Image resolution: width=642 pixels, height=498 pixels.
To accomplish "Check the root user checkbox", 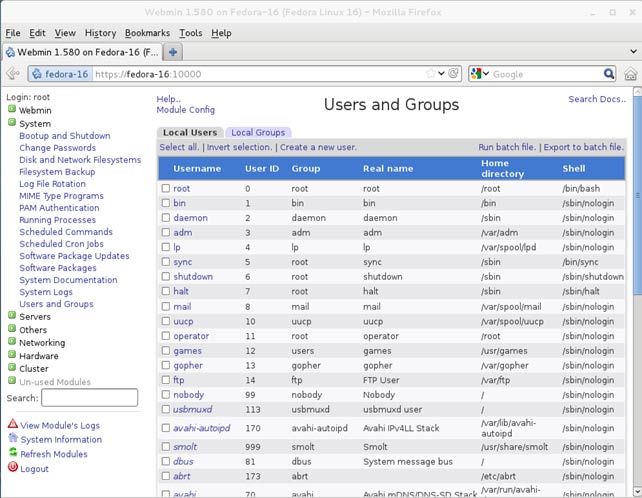I will pos(165,188).
